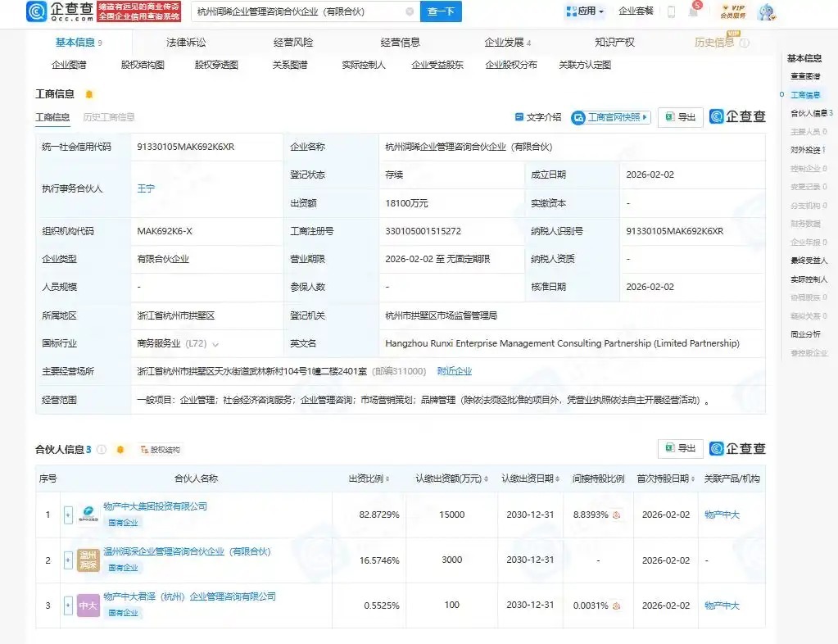
Task: Expand the 温州润深企业管理咨询 partner row
Action: (68, 560)
